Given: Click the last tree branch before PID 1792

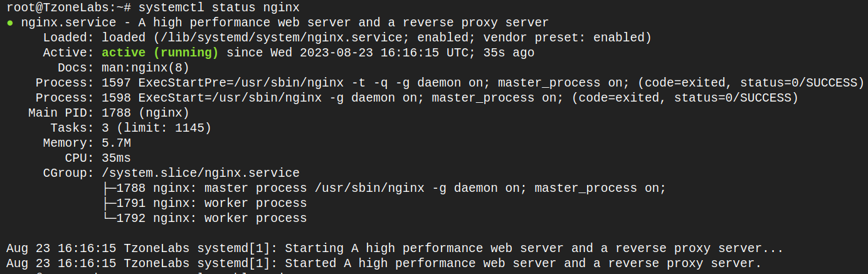Looking at the screenshot, I should coord(109,218).
